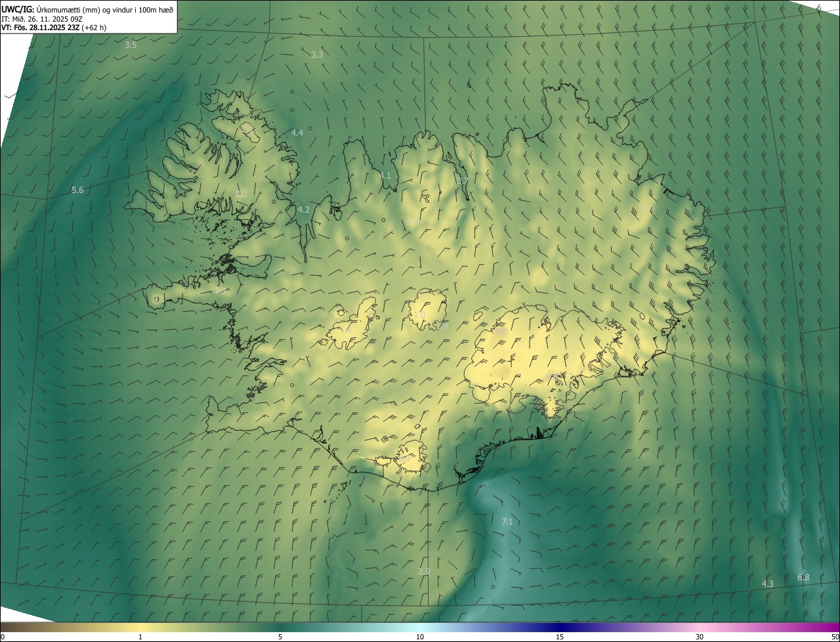Click the 4.3 value label on the map
840x642 pixels.
(768, 584)
